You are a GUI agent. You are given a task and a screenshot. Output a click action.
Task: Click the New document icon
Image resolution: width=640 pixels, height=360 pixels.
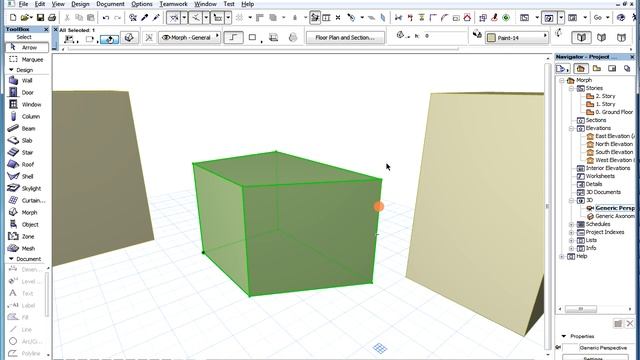(13, 18)
